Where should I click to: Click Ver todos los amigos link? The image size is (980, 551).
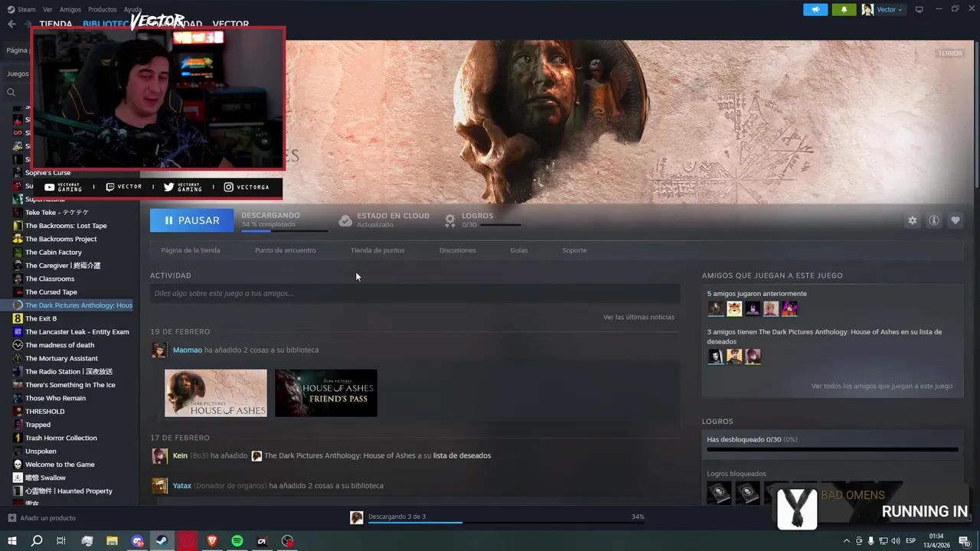point(881,386)
